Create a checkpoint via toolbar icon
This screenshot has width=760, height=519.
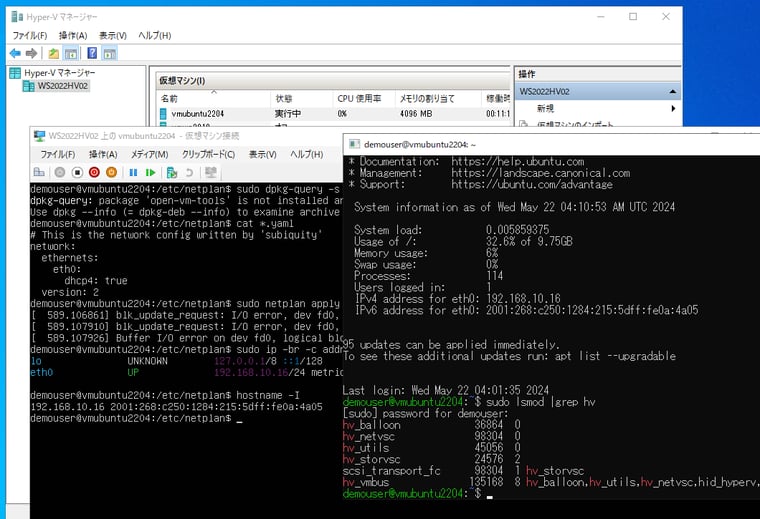pyautogui.click(x=172, y=172)
